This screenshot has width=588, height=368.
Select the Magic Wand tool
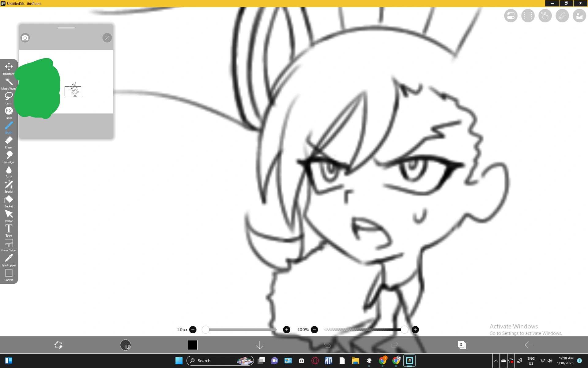click(9, 83)
